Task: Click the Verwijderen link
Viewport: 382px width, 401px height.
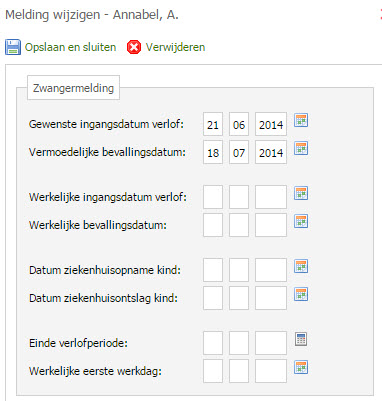Action: click(x=175, y=47)
